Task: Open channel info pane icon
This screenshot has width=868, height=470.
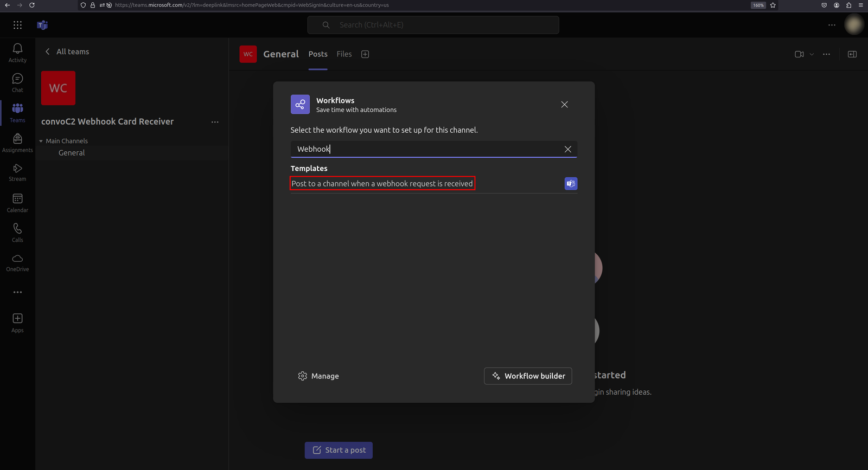Action: pyautogui.click(x=852, y=54)
